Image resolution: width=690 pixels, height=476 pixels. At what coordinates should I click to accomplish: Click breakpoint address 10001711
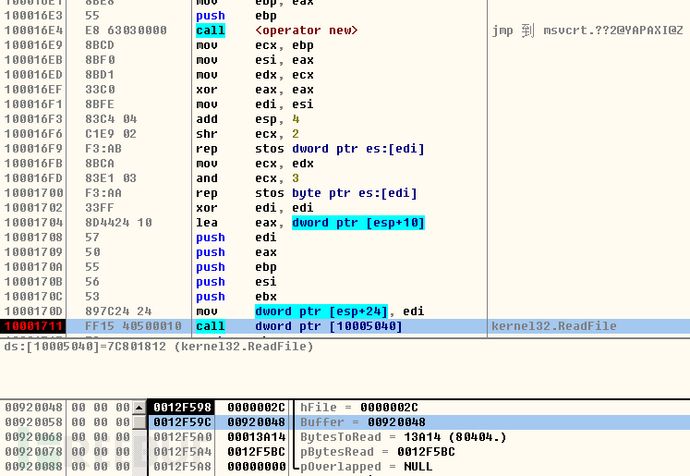click(33, 326)
